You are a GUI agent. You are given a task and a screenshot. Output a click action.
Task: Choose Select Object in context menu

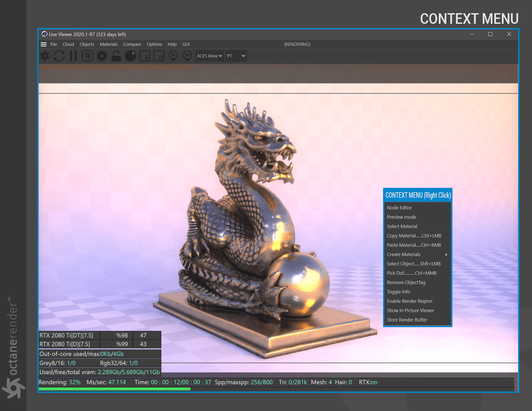[417, 264]
